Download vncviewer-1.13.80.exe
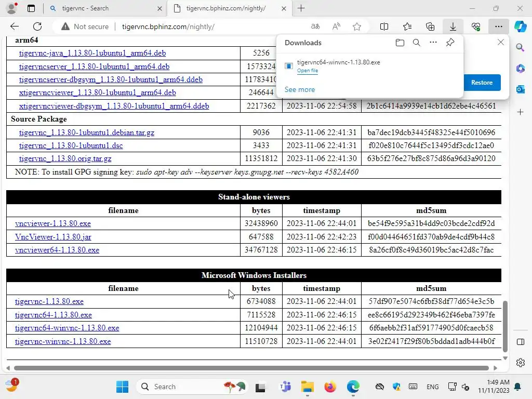The height and width of the screenshot is (399, 532). 53,223
